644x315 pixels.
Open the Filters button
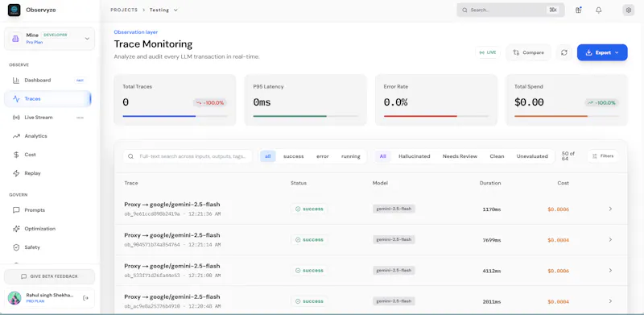(602, 156)
